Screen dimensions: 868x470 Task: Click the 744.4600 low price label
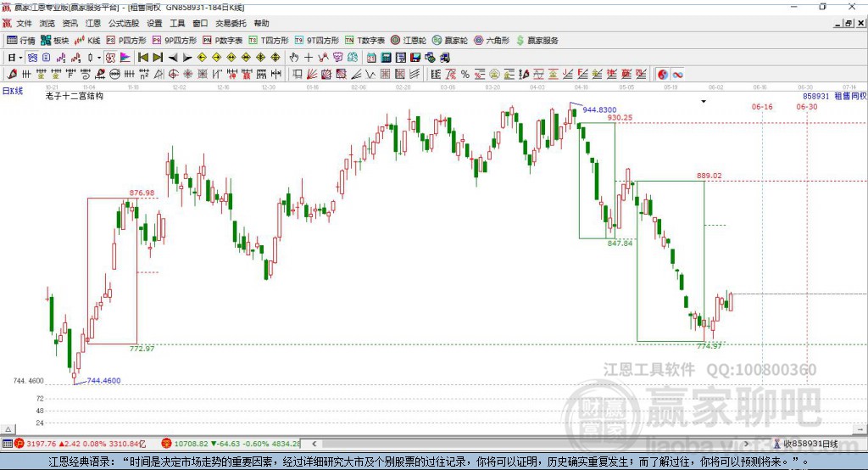tap(103, 381)
